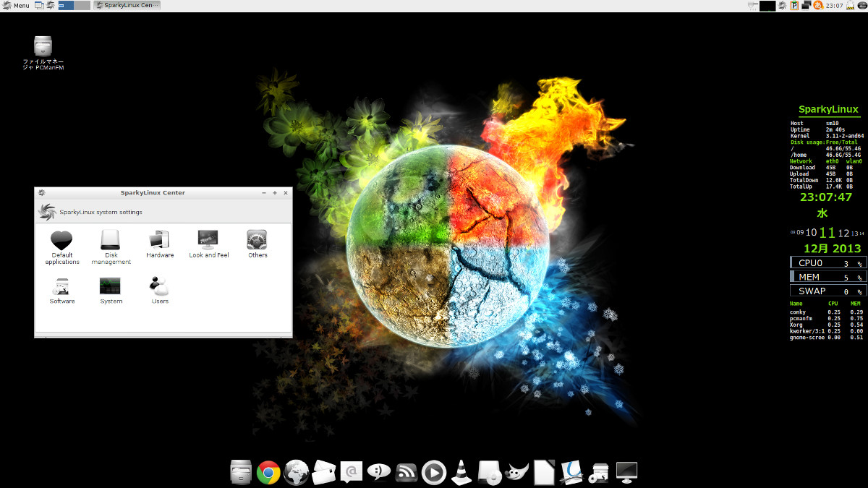Open Software settings

(61, 291)
